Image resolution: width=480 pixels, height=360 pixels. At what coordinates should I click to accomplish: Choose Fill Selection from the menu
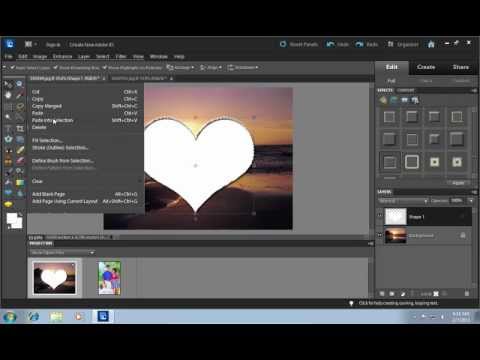(86, 140)
